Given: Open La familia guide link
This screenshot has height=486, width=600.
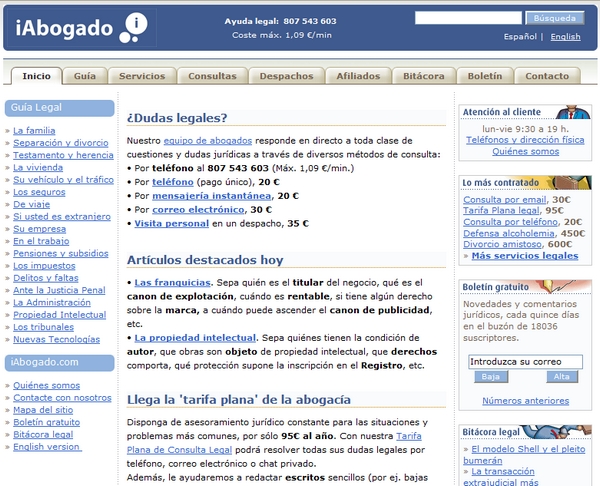Looking at the screenshot, I should (x=34, y=131).
